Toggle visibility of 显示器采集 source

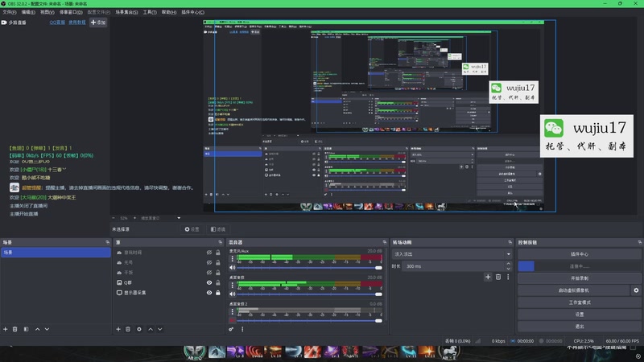(x=209, y=293)
